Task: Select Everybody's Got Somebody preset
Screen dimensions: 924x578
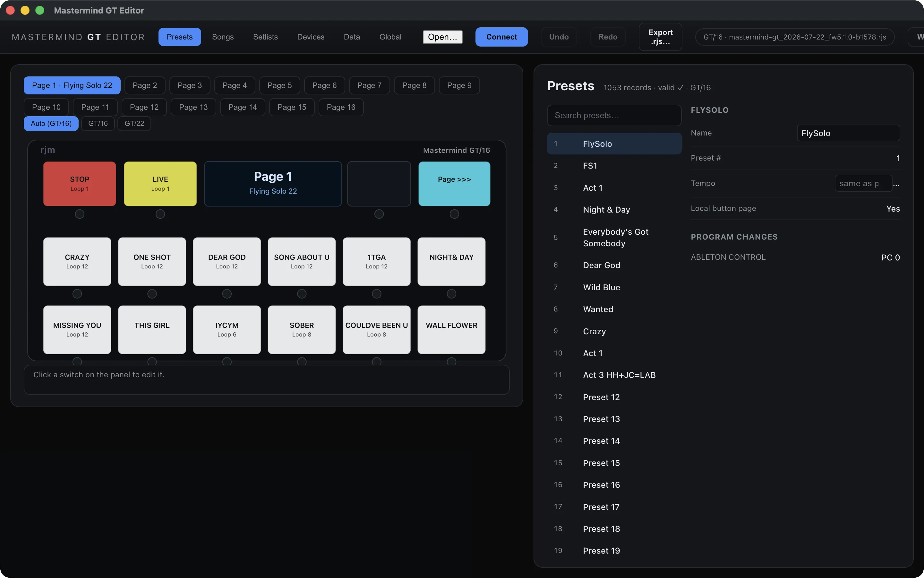Action: point(614,237)
